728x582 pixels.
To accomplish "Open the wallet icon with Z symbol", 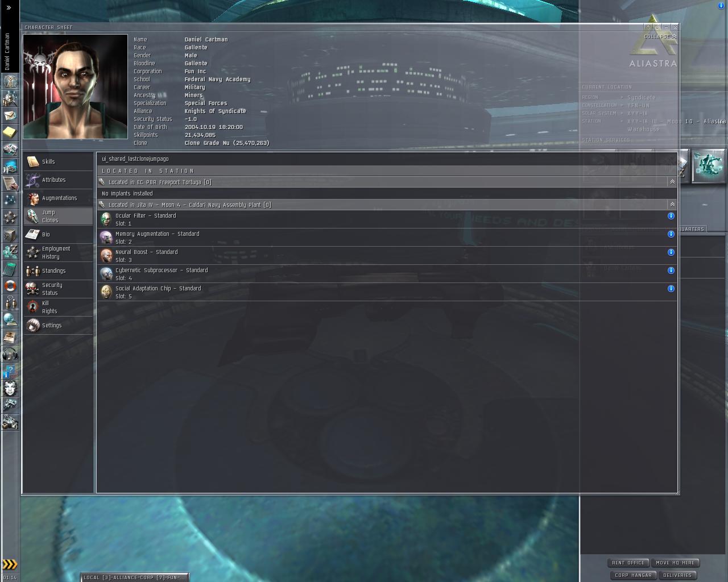I will (10, 252).
